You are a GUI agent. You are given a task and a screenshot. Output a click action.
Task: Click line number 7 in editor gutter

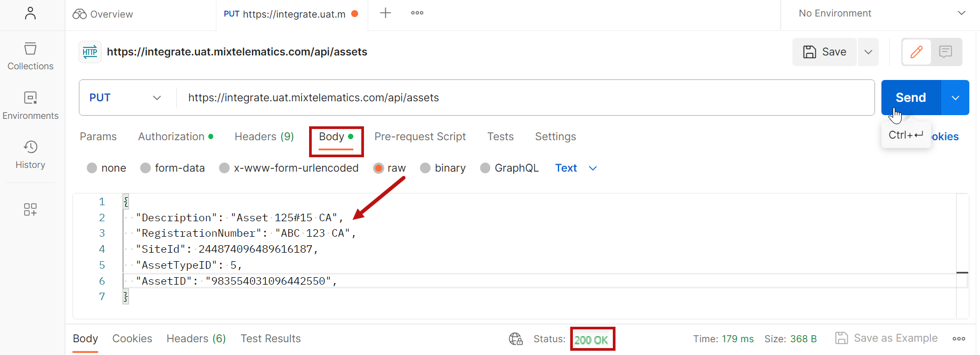pyautogui.click(x=102, y=296)
